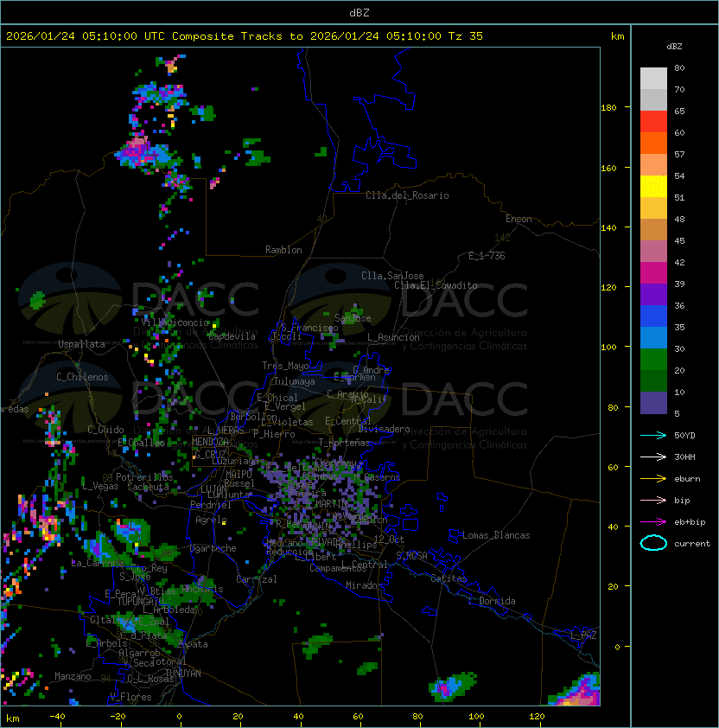
Task: Click the '-40' horizontal axis tick
Action: (x=57, y=717)
